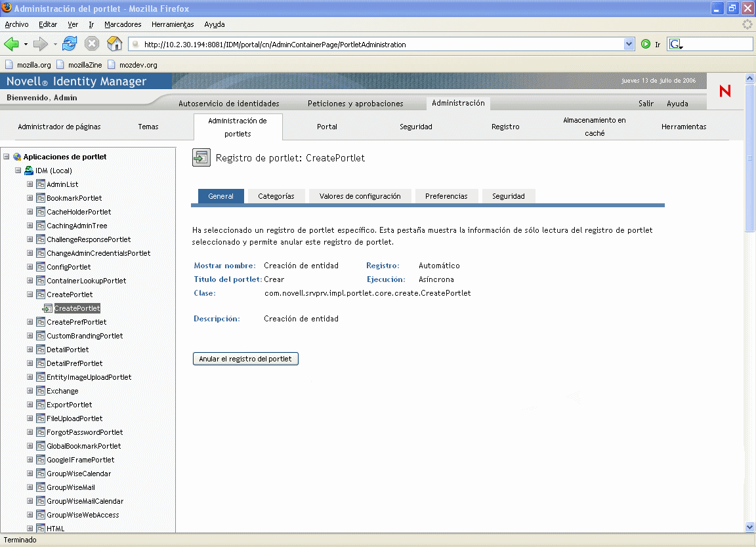
Task: Click the Firefox Back arrow icon
Action: [x=11, y=45]
